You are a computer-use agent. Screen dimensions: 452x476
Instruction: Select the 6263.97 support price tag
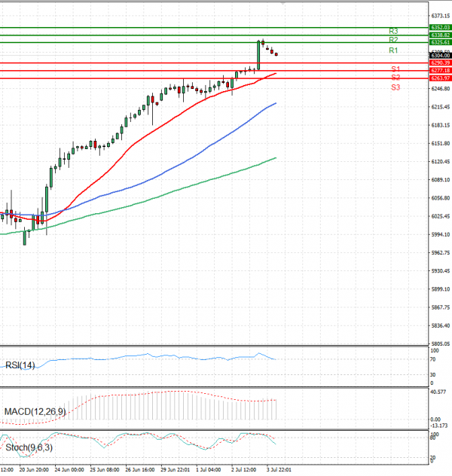point(441,78)
